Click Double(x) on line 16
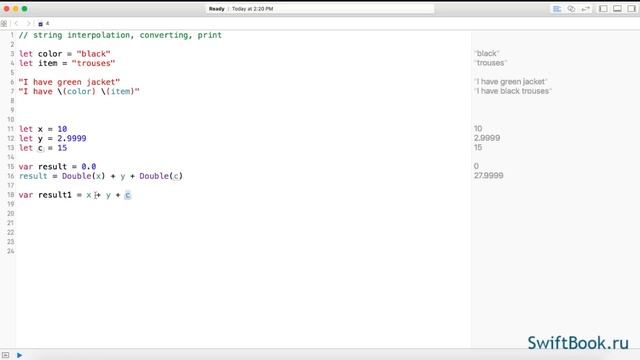Viewport: 640px width, 360px height. click(x=83, y=176)
